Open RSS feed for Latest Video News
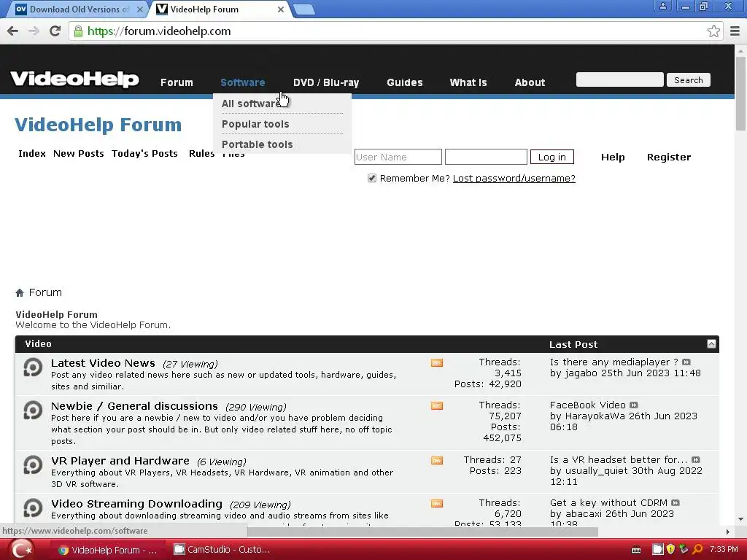 pos(437,363)
